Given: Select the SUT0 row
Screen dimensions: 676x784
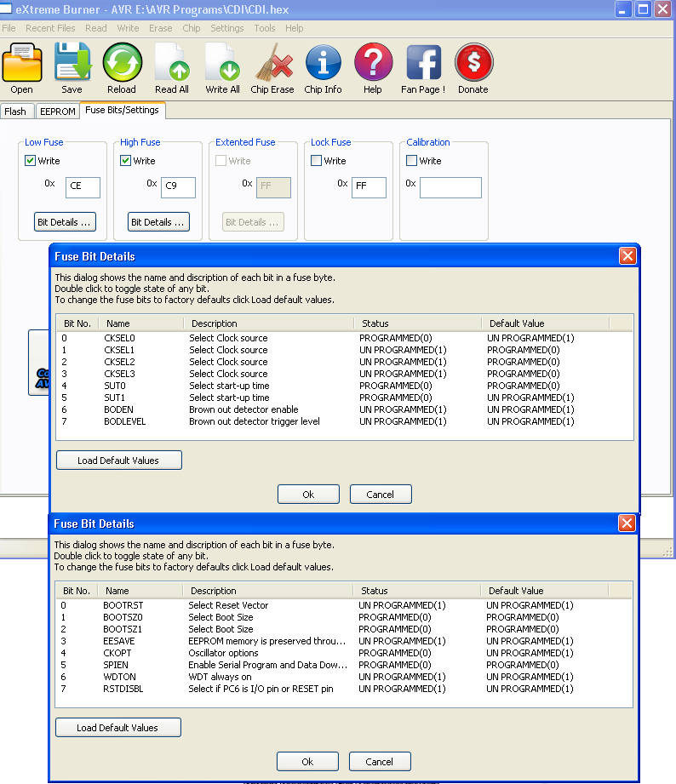Looking at the screenshot, I should [x=345, y=386].
